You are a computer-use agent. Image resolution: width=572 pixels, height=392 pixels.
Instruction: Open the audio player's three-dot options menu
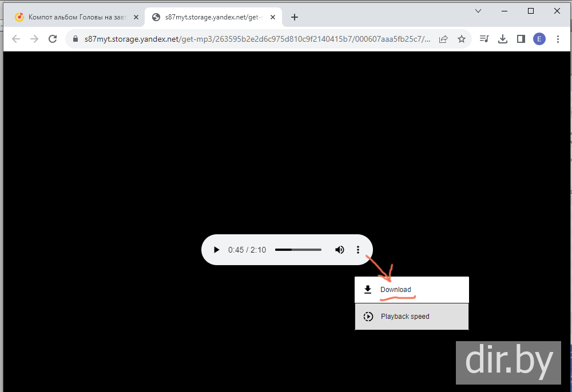click(358, 250)
